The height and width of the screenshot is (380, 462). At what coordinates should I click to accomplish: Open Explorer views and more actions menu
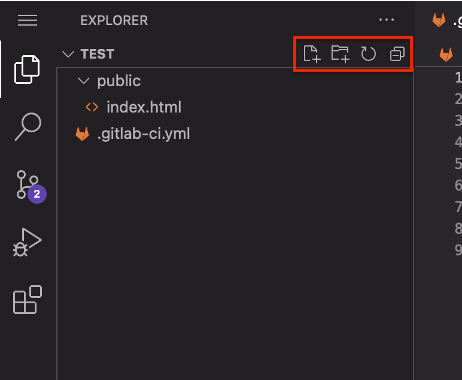click(386, 20)
